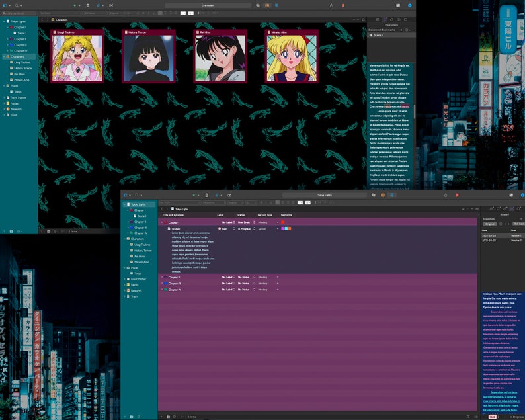Screen dimensions: 525x420
Task: Open View menu icon in Characters window toolbar
Action: [x=5, y=5]
